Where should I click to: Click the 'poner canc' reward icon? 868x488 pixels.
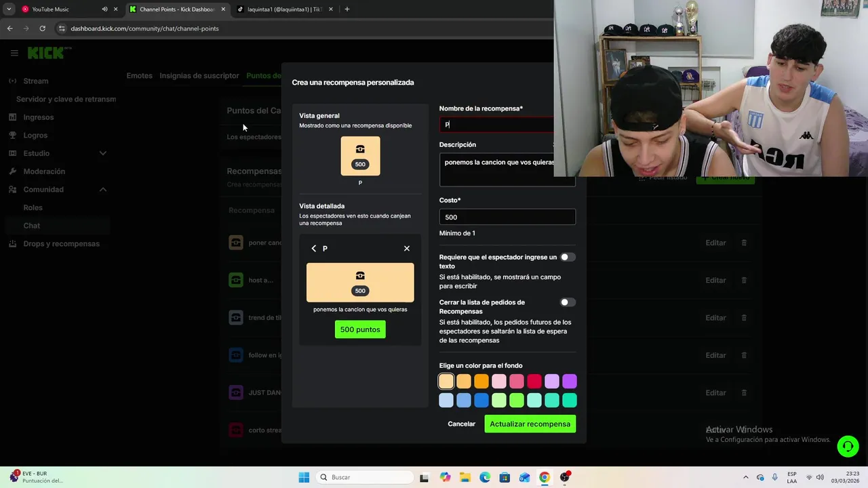(x=236, y=243)
